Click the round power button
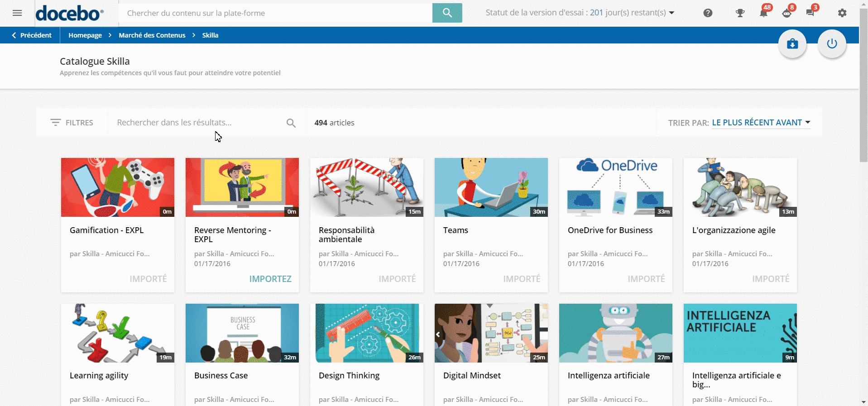868x406 pixels. 832,44
